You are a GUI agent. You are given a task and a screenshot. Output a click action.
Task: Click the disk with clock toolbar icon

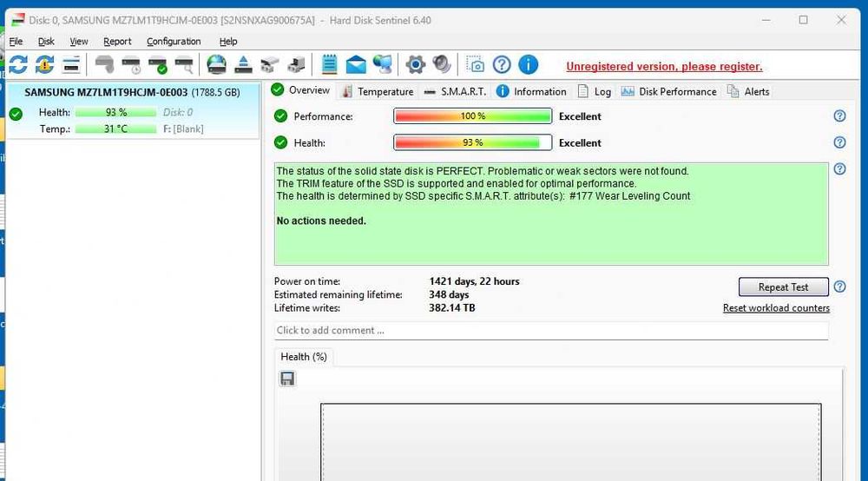[x=131, y=65]
